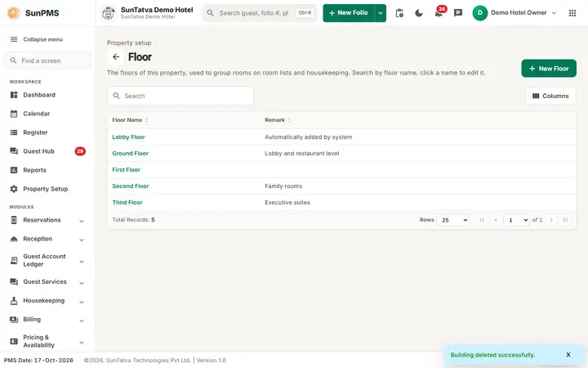Open the Calendar sidebar item
Screen dimensions: 588x368
[47, 114]
